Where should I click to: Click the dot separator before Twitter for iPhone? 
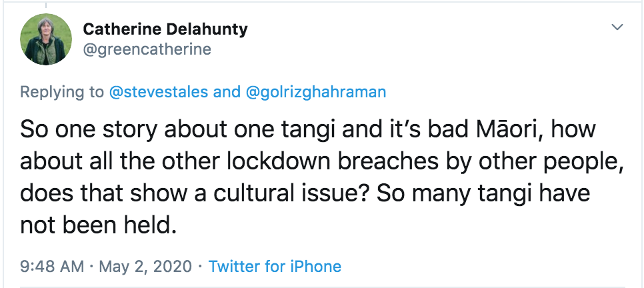[201, 267]
